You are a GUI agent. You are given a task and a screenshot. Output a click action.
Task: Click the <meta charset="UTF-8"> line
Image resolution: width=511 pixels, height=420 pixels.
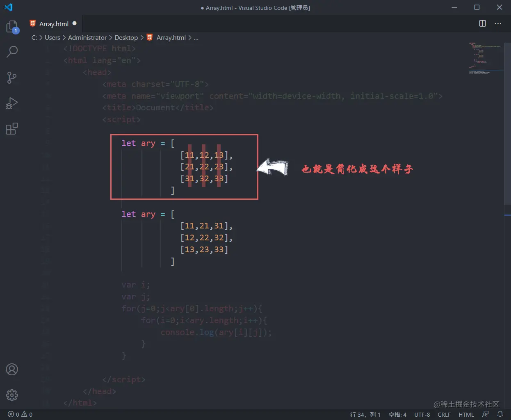[x=155, y=84]
